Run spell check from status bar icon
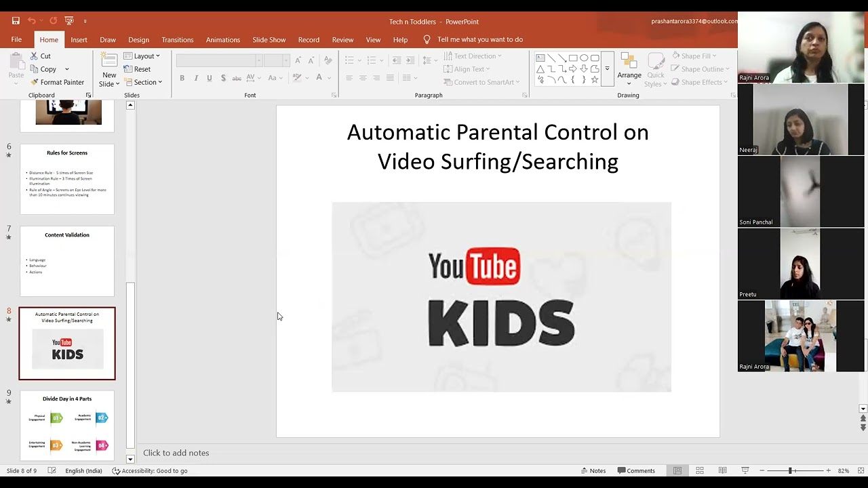This screenshot has width=868, height=488. pyautogui.click(x=52, y=470)
